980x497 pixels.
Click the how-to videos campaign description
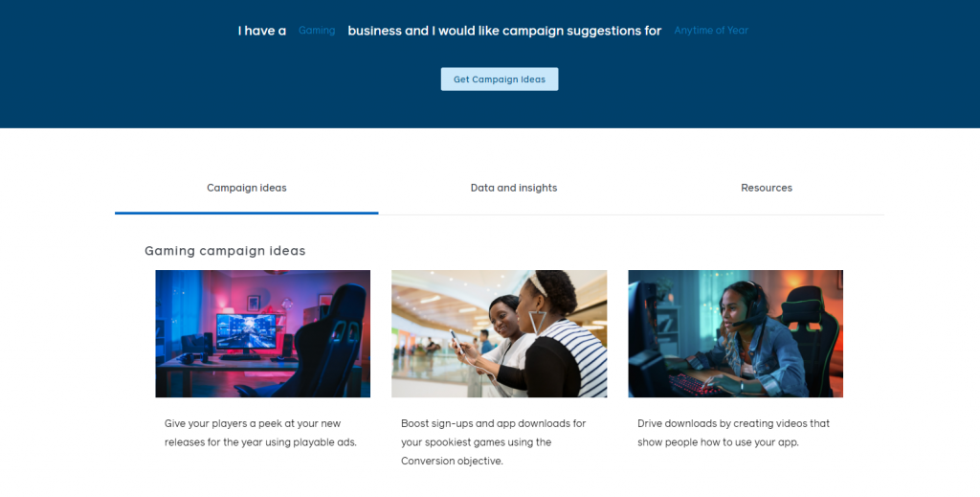click(x=733, y=433)
